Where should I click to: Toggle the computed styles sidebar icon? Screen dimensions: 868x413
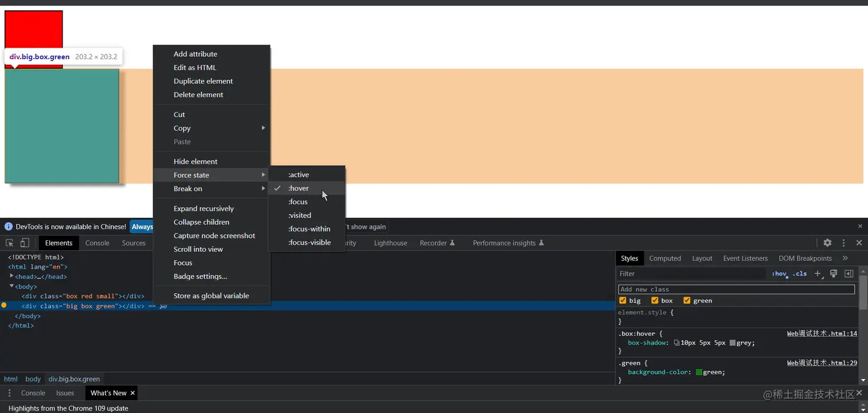pyautogui.click(x=849, y=274)
